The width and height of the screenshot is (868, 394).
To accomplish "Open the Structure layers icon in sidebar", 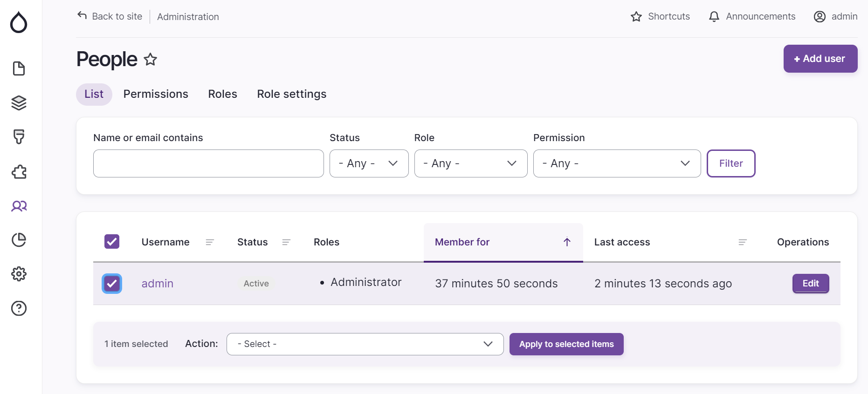I will [x=19, y=103].
